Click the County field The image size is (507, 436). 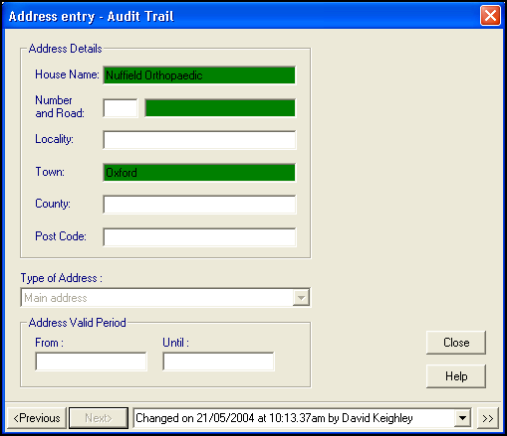click(x=199, y=204)
